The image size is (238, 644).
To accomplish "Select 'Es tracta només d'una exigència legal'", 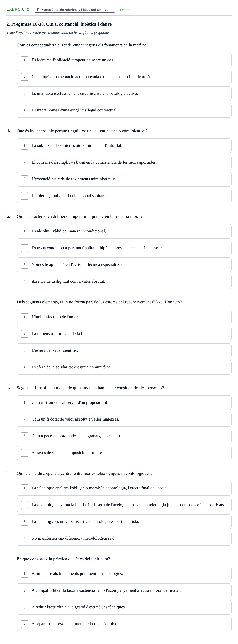I will point(124,110).
